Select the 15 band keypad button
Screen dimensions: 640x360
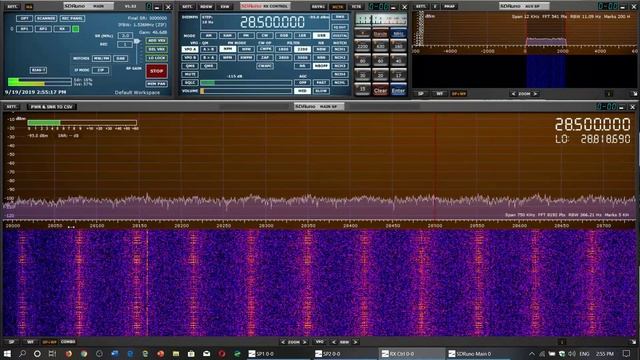point(362,89)
